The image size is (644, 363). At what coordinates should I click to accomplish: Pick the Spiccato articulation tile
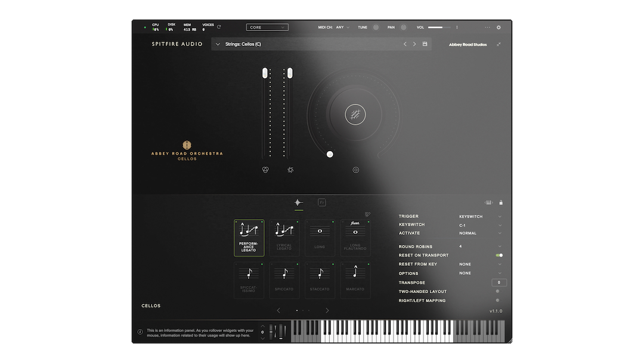pos(284,279)
